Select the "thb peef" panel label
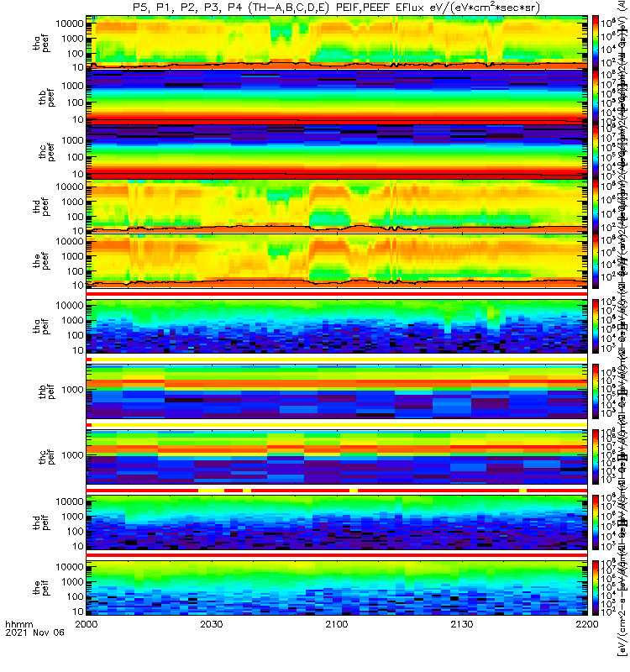Image resolution: width=630 pixels, height=672 pixels. [47, 97]
